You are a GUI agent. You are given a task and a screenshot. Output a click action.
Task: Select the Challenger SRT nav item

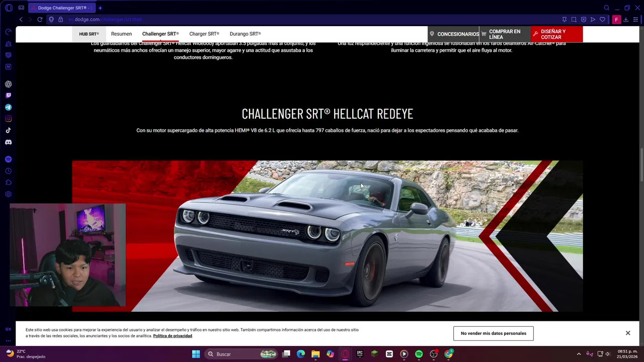[160, 34]
